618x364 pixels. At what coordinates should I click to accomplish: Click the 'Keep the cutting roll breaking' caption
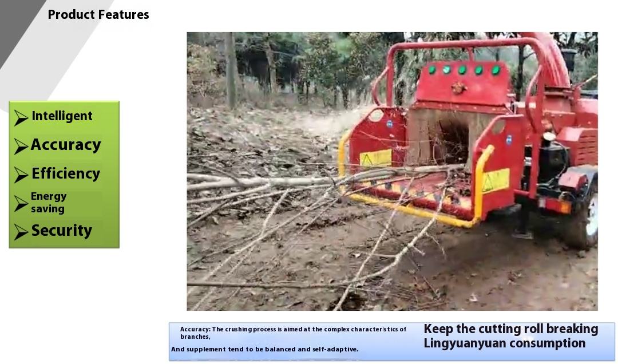point(511,329)
